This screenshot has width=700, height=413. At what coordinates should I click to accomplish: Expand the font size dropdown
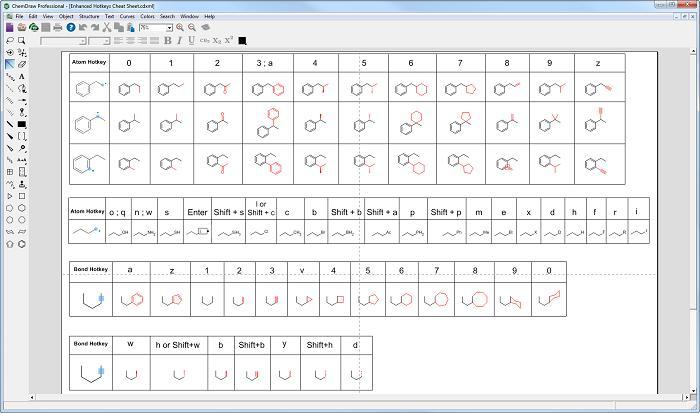coord(107,41)
